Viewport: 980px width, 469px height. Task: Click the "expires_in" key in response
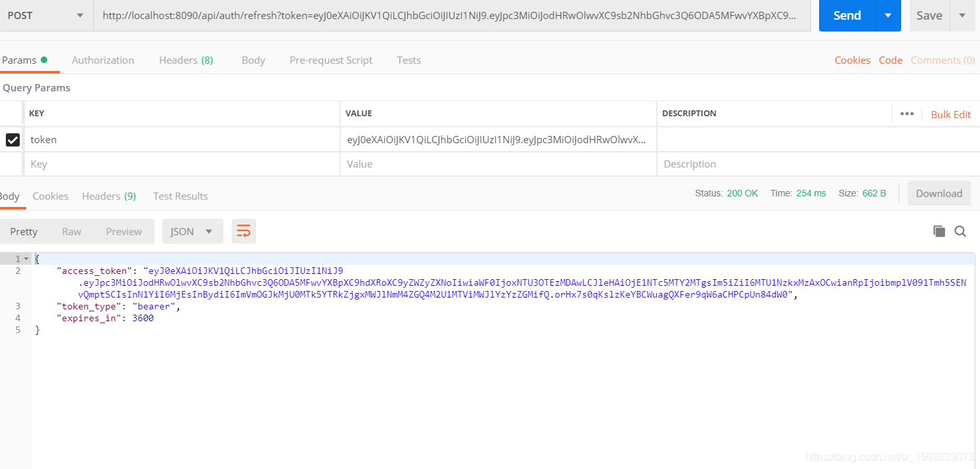point(87,318)
